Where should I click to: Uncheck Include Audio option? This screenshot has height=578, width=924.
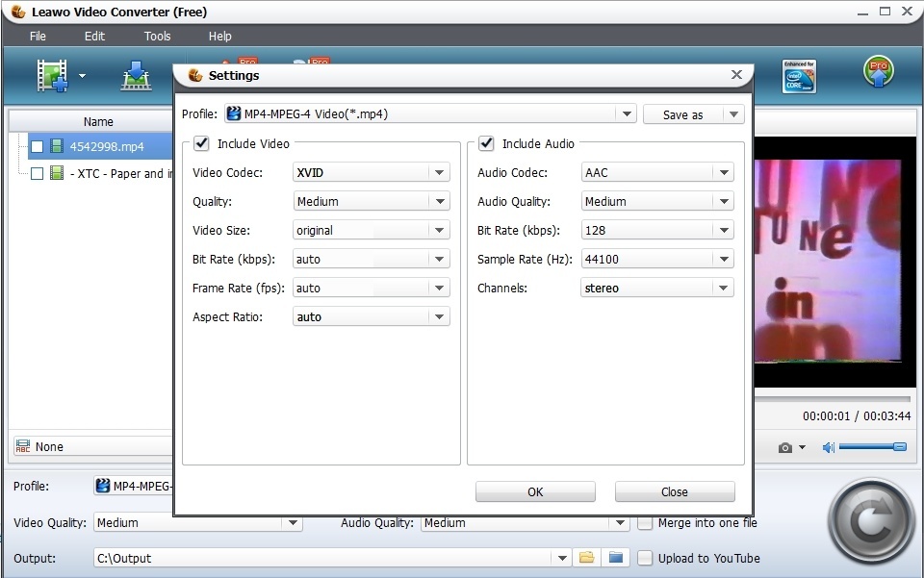(486, 143)
